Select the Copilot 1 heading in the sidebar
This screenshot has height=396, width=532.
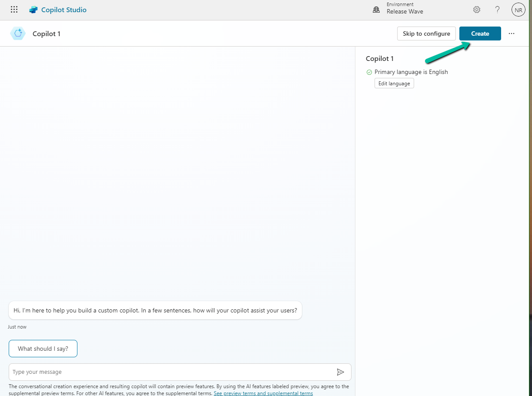click(379, 58)
